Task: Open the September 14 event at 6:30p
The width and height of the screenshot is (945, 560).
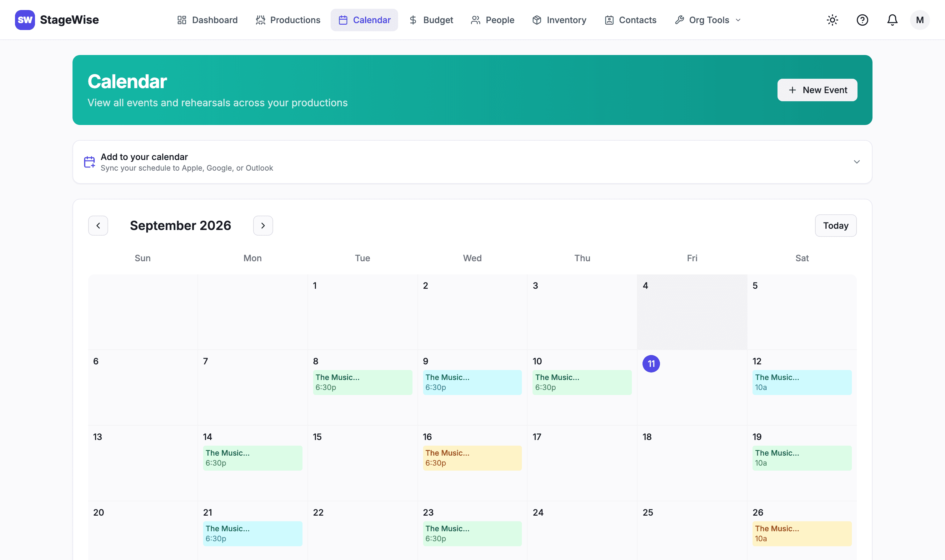Action: point(253,458)
